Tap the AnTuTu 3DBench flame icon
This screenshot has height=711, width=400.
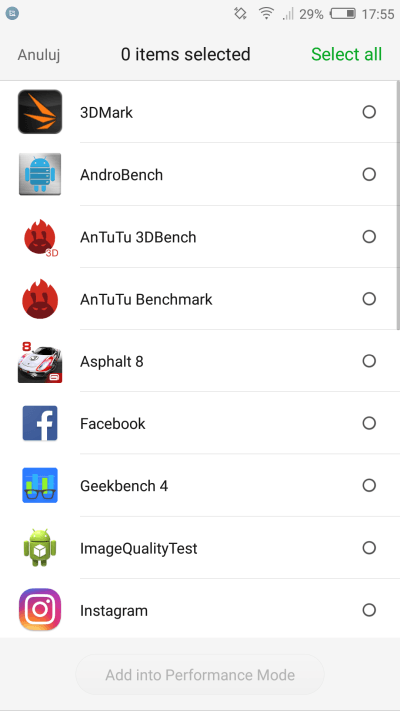pos(40,238)
